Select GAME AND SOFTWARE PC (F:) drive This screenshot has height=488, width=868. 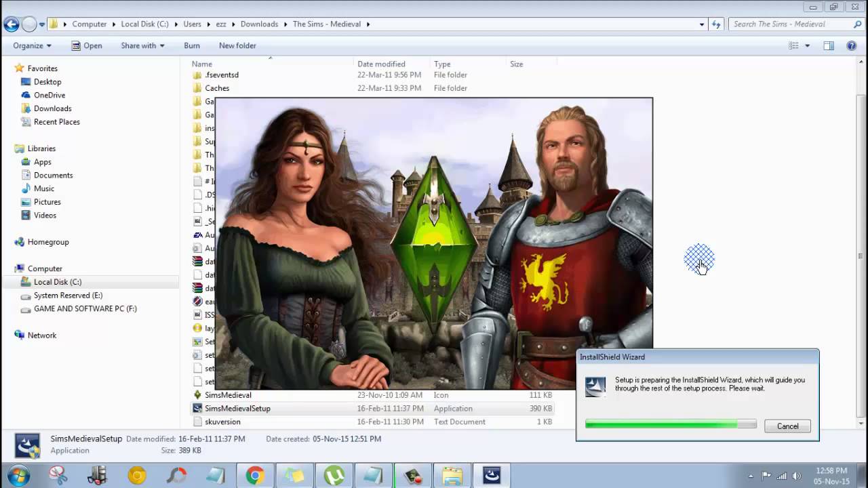click(85, 308)
